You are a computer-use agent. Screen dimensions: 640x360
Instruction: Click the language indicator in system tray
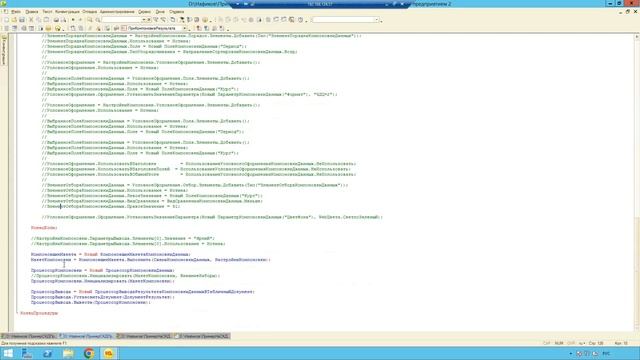coord(607,353)
